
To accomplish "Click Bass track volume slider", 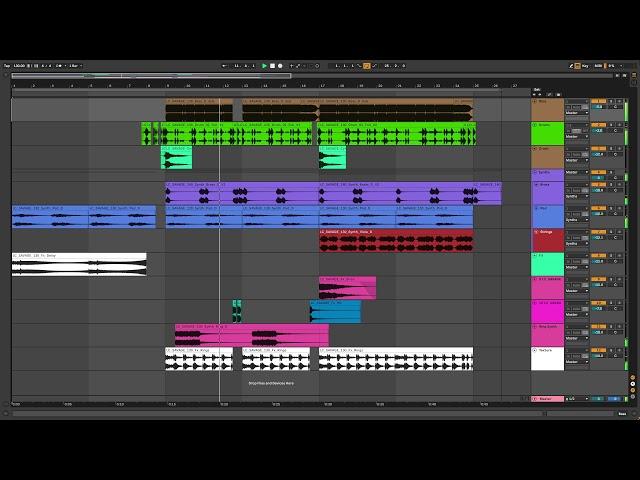I will tap(599, 107).
